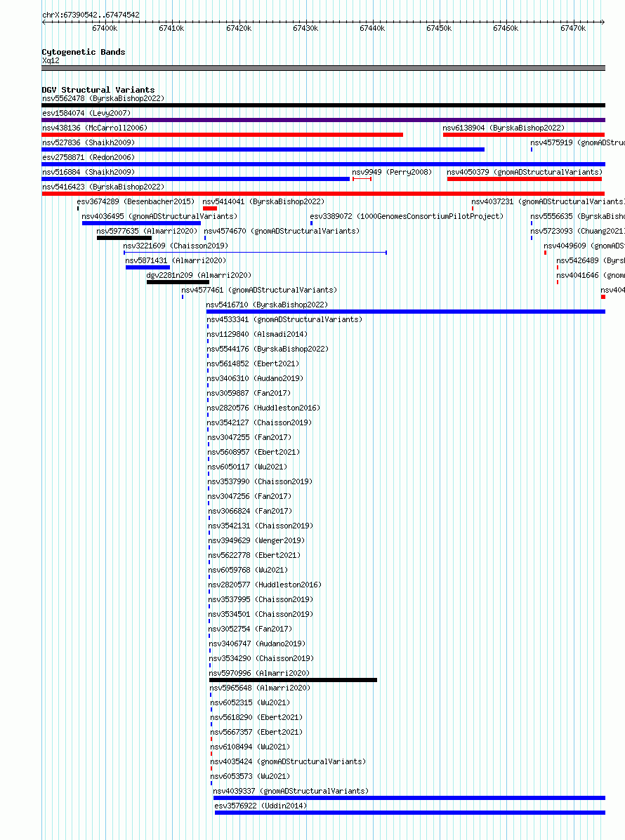This screenshot has width=625, height=840.
Task: Click the nsv5562478 (ByrskaBishop2022) variant label
Action: [x=103, y=98]
